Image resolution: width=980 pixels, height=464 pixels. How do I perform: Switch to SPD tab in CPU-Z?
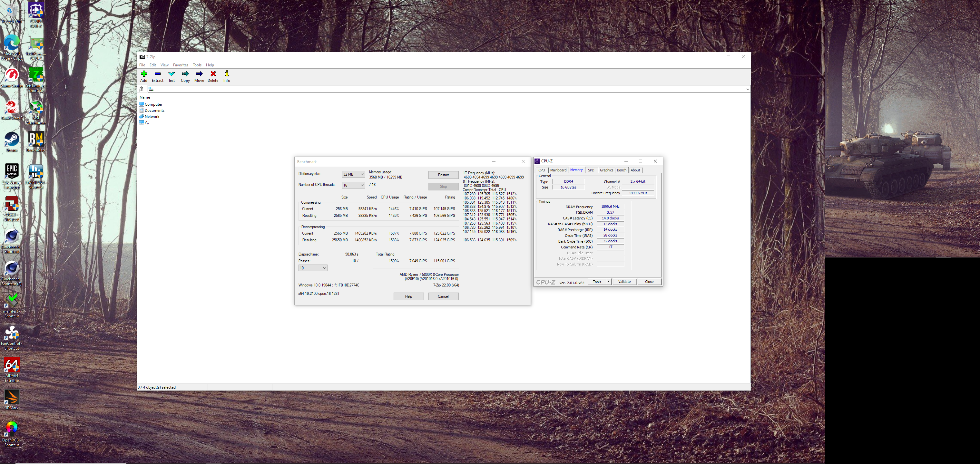click(x=591, y=170)
